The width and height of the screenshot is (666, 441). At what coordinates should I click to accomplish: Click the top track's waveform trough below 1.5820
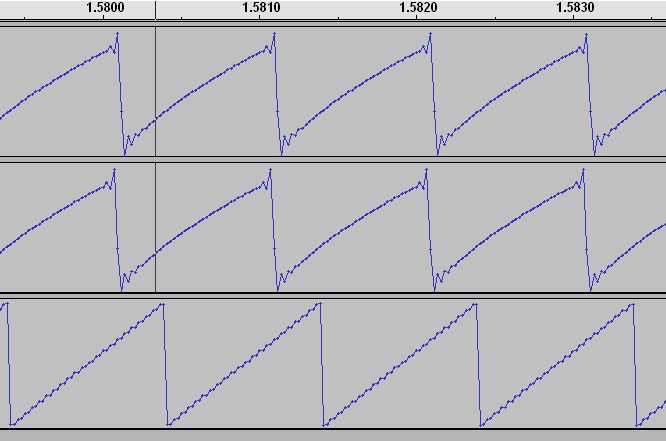[439, 153]
